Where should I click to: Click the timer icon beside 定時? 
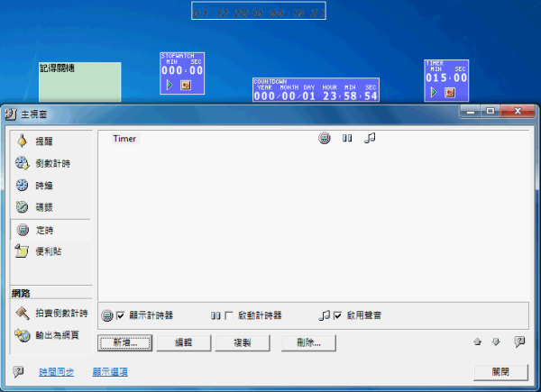pyautogui.click(x=23, y=230)
